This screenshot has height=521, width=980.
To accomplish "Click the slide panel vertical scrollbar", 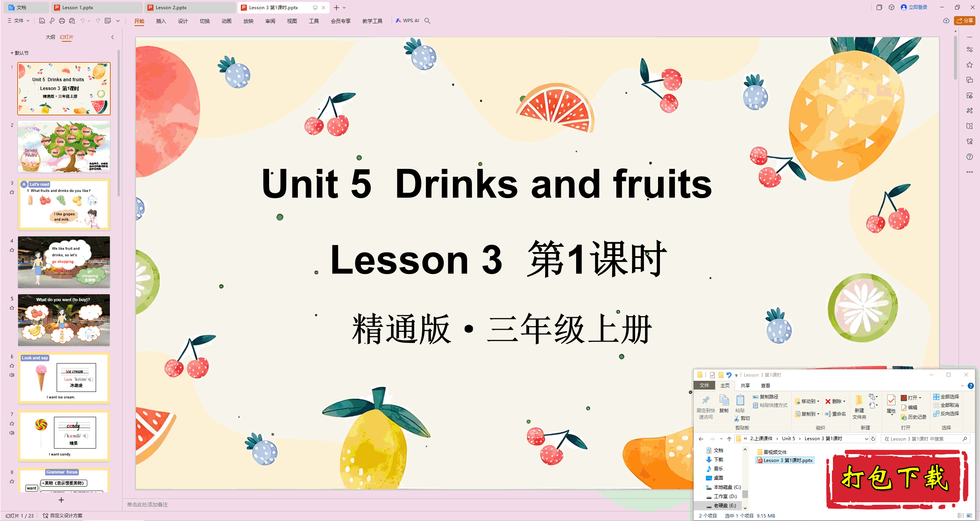I will (119, 123).
